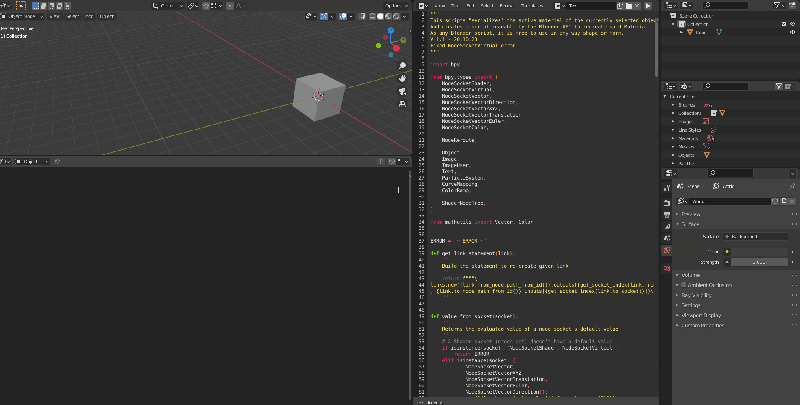Click the text datablock name field
The width and height of the screenshot is (800, 405).
591,6
